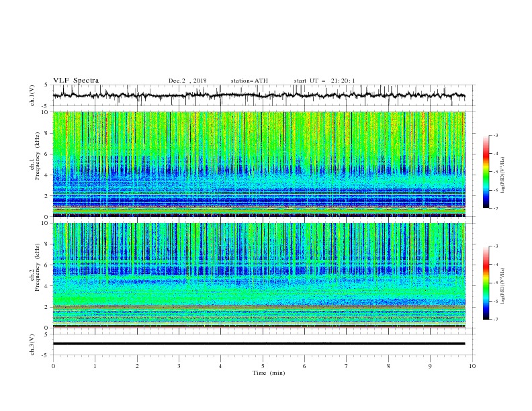Click the "-7" tick on ch.1 colorbar
Screen dimensions: 532x411
[495, 208]
